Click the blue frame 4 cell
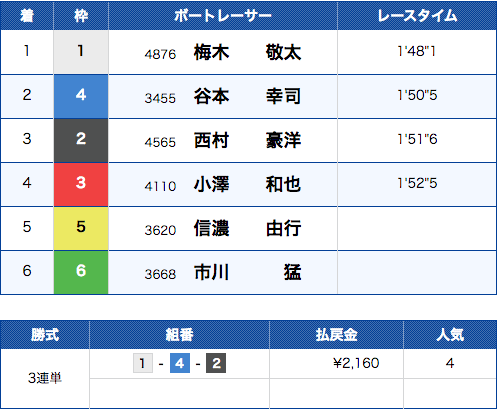This screenshot has height=409, width=498. 81,96
